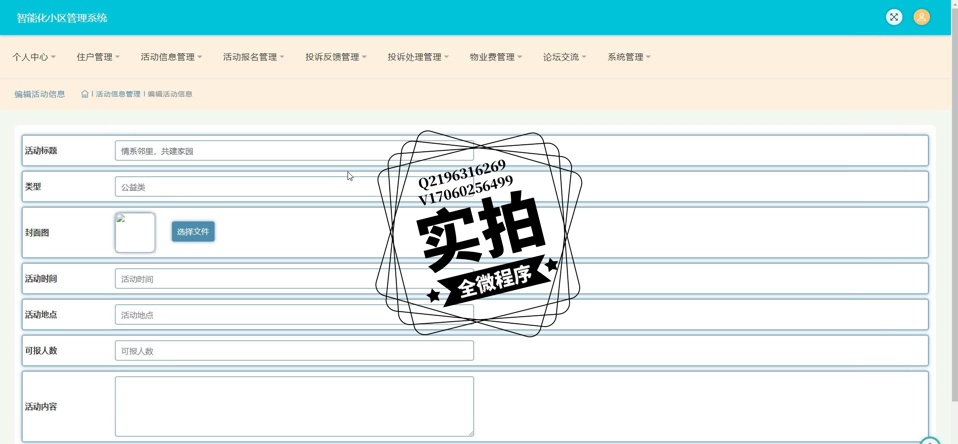Viewport: 958px width, 444px height.
Task: Click inside the 活动内容 text area
Action: [294, 406]
